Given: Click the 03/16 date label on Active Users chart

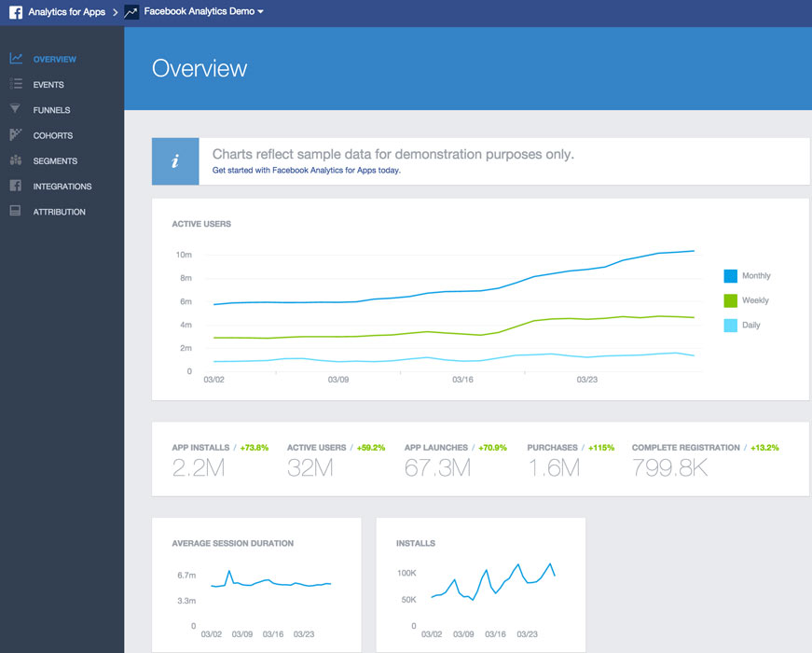Looking at the screenshot, I should click(462, 380).
